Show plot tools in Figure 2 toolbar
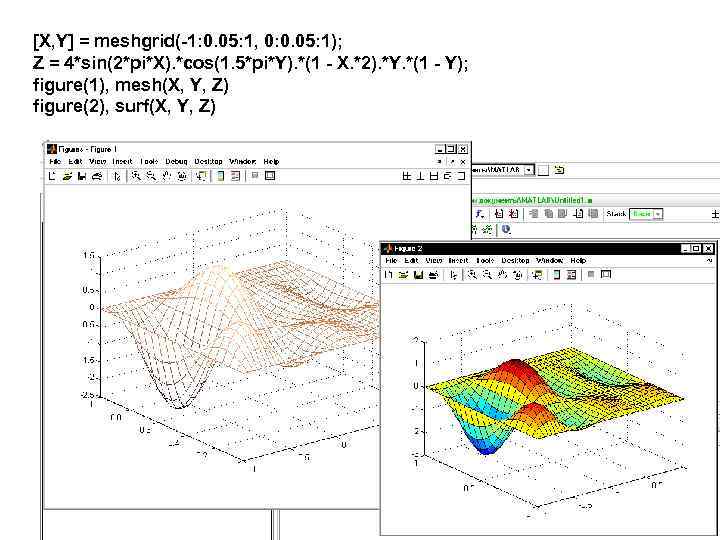 click(606, 275)
